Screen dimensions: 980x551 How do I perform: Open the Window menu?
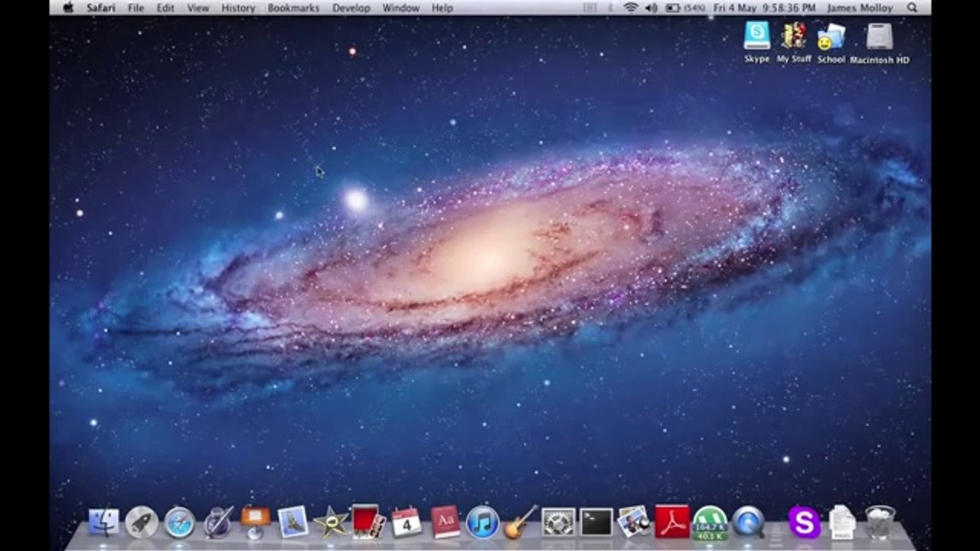(400, 8)
